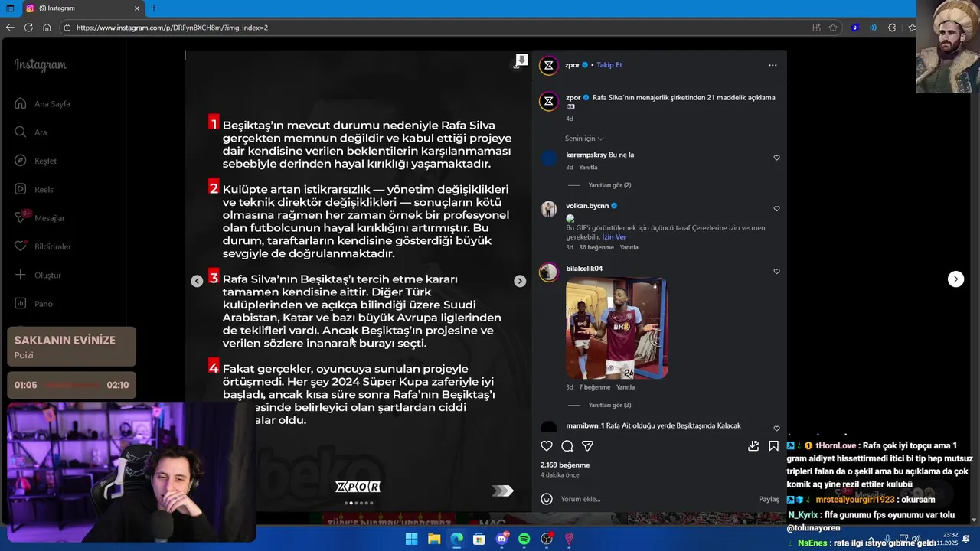Open Microsoft Store from taskbar
This screenshot has height=551, width=980.
479,539
